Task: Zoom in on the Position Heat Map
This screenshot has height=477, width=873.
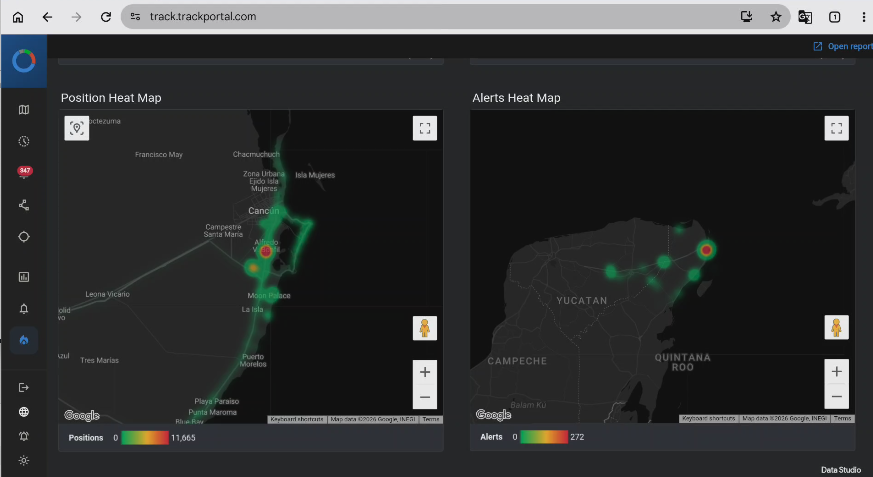Action: (425, 372)
